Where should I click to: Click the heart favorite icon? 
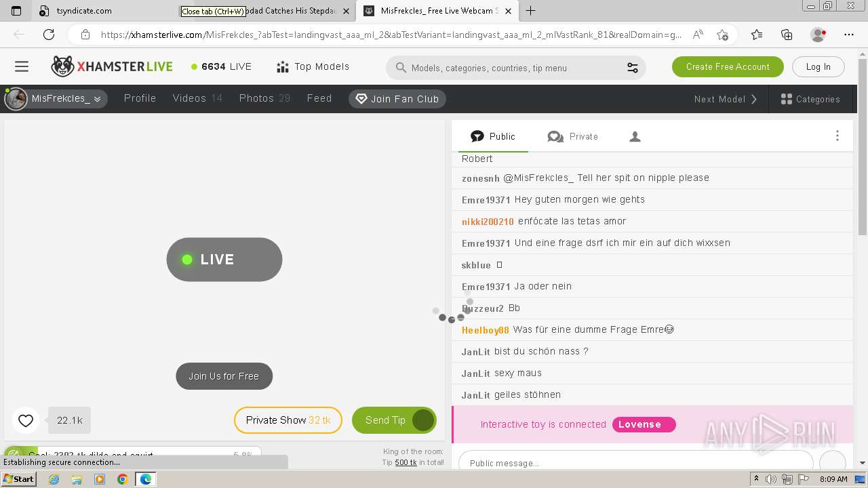(26, 421)
